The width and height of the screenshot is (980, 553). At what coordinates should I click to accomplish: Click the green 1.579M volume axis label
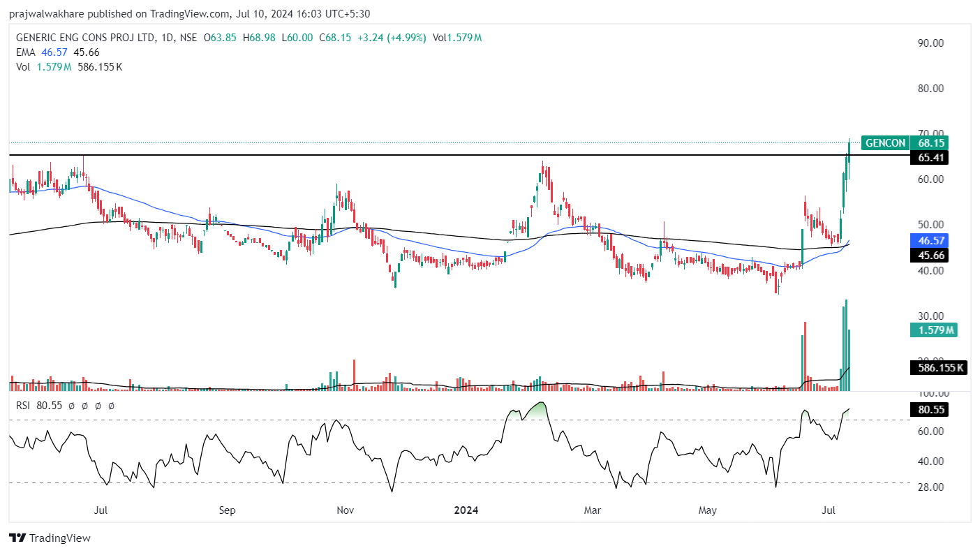coord(932,330)
